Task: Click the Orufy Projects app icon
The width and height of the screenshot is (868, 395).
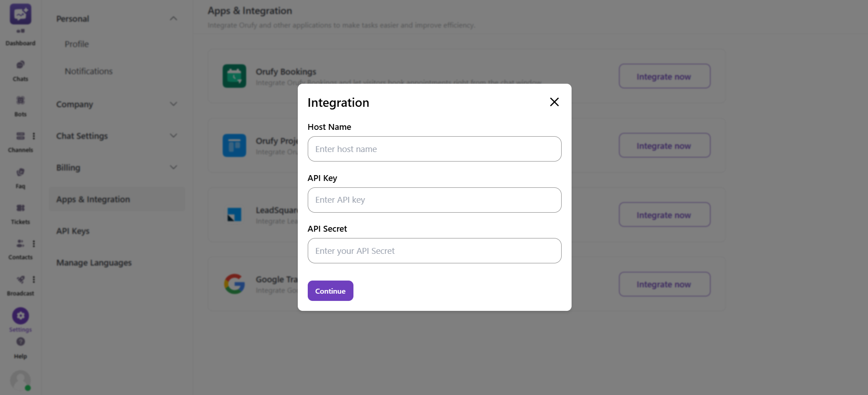Action: point(234,145)
